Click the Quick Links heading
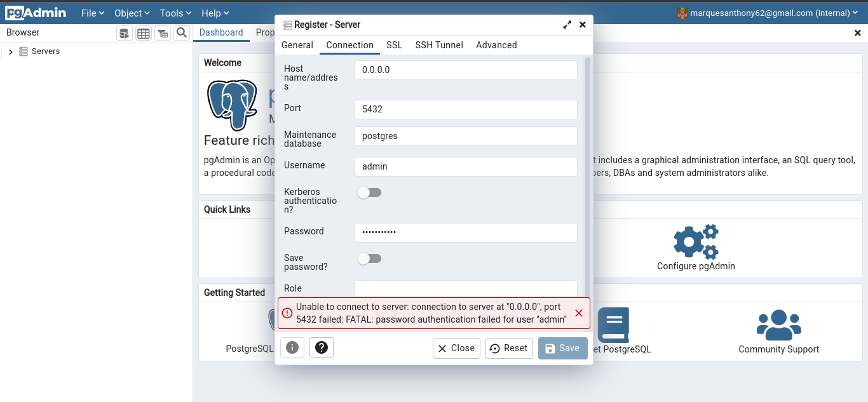The height and width of the screenshot is (402, 868). tap(227, 210)
